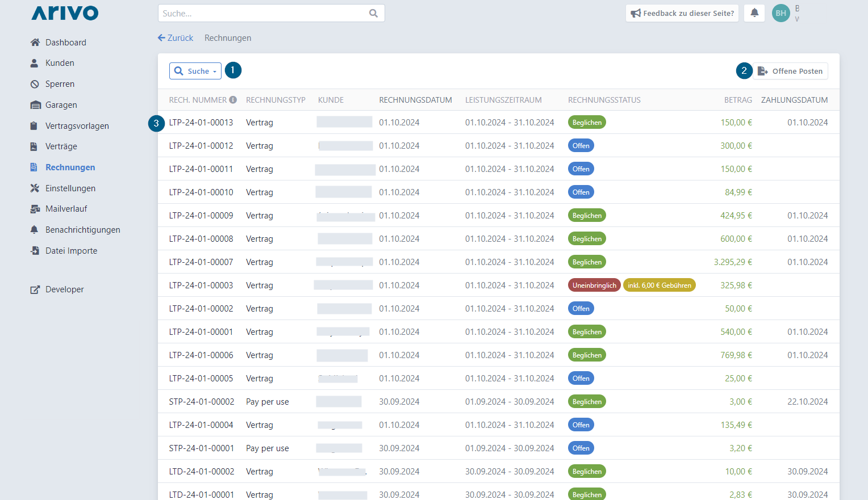The width and height of the screenshot is (868, 500).
Task: Open the Garagen menu item
Action: coord(61,105)
